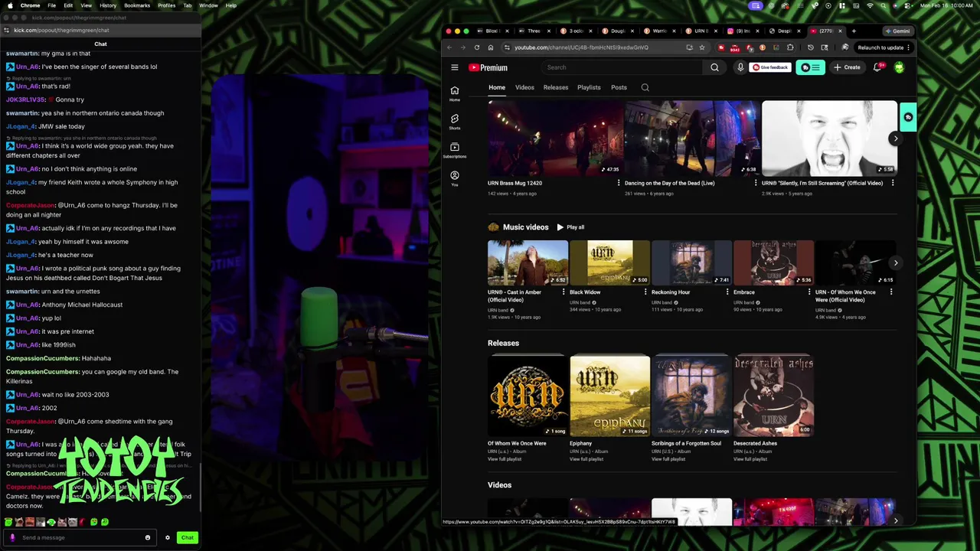Image resolution: width=980 pixels, height=551 pixels.
Task: Go to Home in YouTube sidebar
Action: click(454, 93)
